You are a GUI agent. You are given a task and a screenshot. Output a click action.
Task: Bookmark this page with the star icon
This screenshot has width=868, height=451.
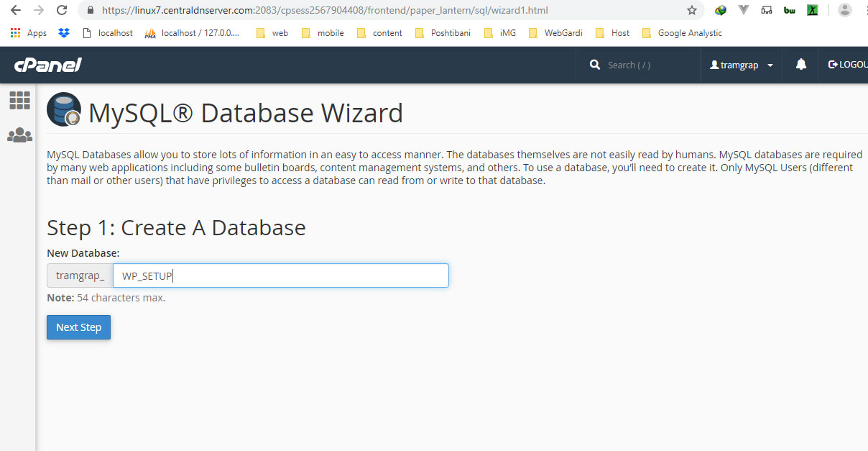(691, 11)
